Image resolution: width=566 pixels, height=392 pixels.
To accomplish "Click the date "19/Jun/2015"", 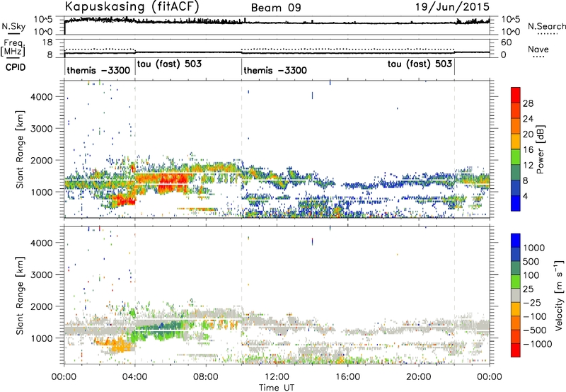I will [452, 6].
